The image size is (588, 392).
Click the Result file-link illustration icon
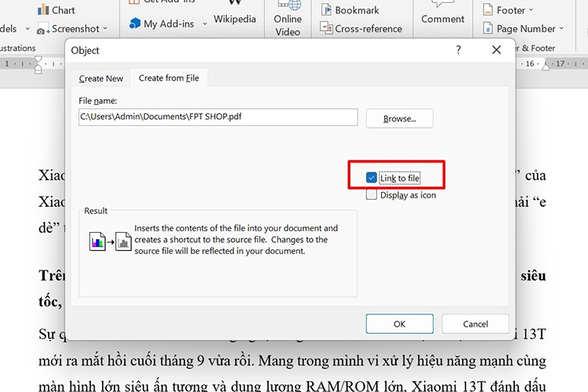pyautogui.click(x=110, y=241)
